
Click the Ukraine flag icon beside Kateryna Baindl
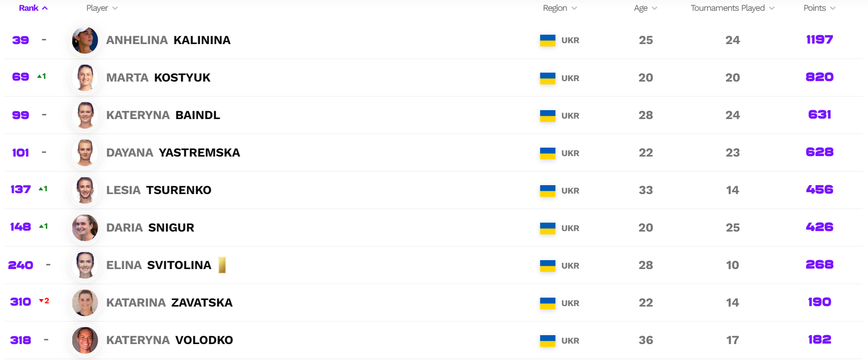[x=548, y=115]
